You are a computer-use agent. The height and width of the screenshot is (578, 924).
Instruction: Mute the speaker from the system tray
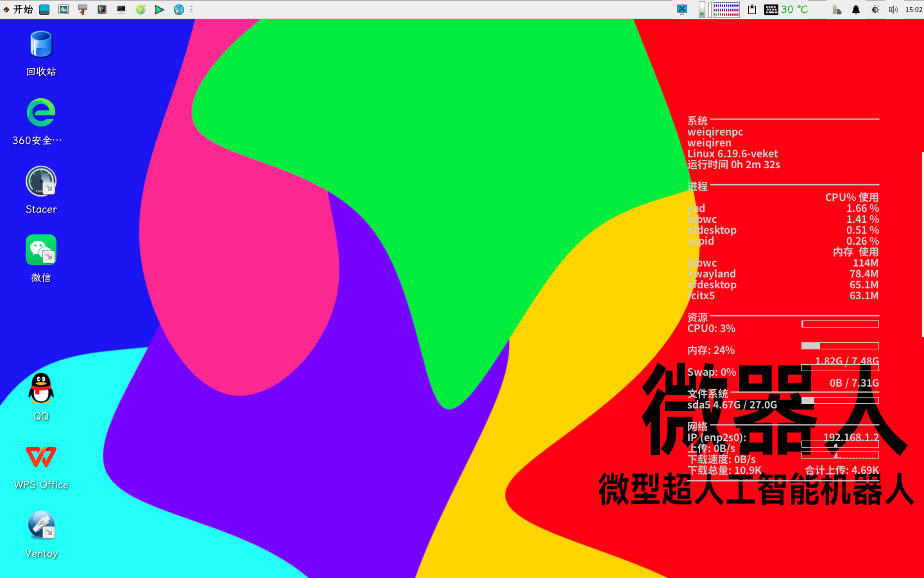(x=893, y=10)
